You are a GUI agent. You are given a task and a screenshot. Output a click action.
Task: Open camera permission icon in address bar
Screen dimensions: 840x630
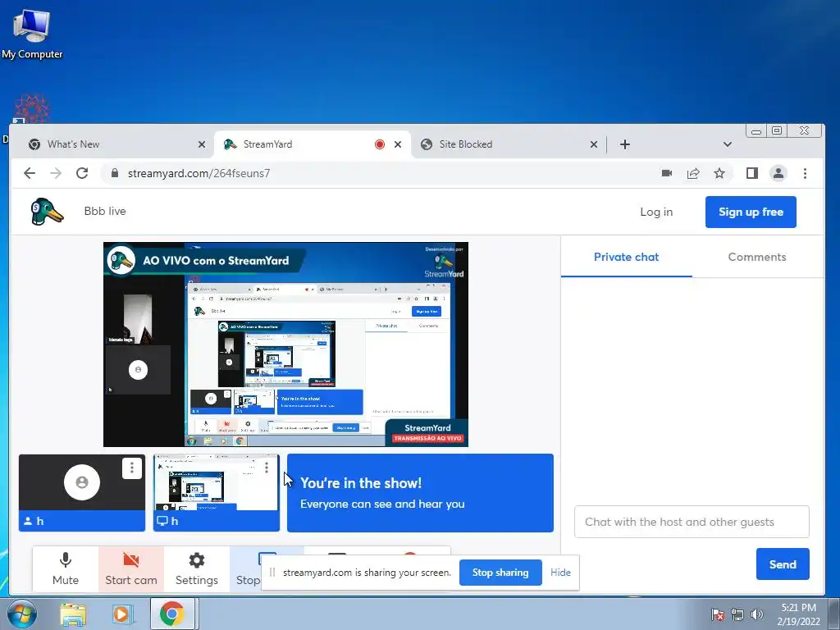pyautogui.click(x=666, y=173)
